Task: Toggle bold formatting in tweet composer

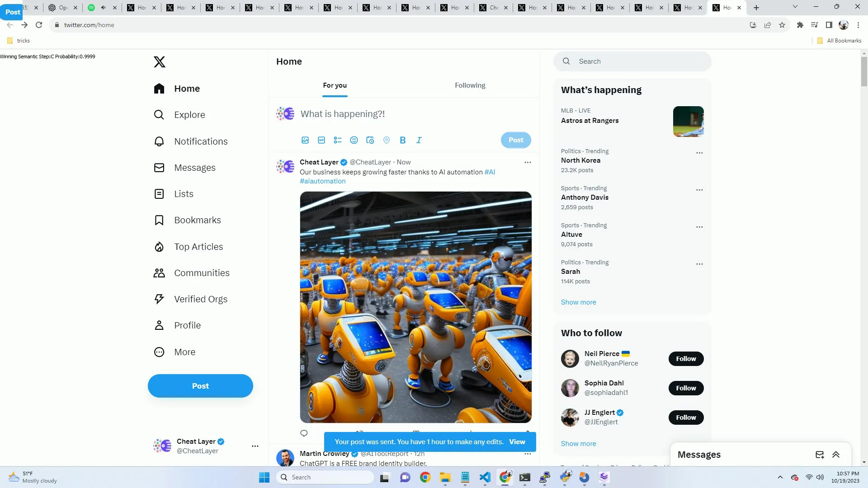Action: [x=403, y=140]
